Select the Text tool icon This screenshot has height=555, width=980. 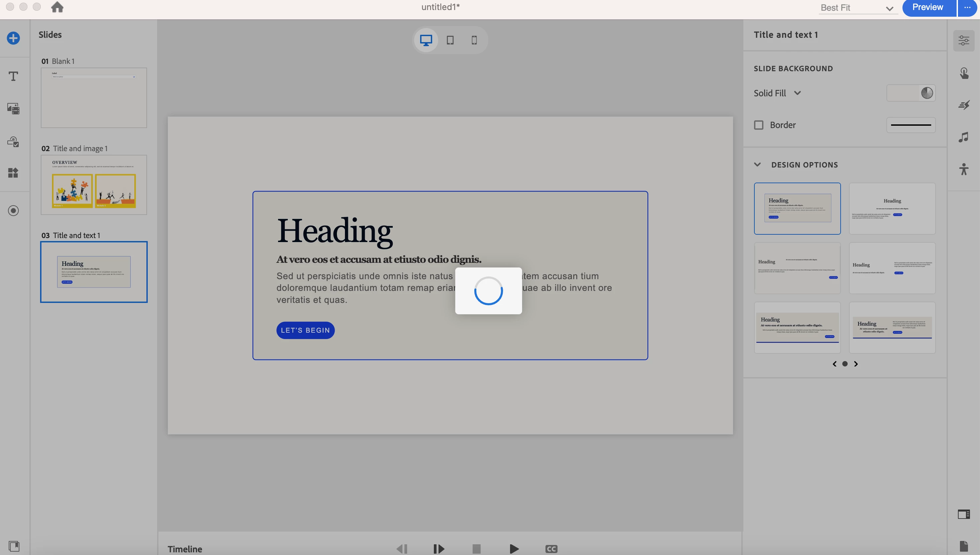[x=13, y=76]
